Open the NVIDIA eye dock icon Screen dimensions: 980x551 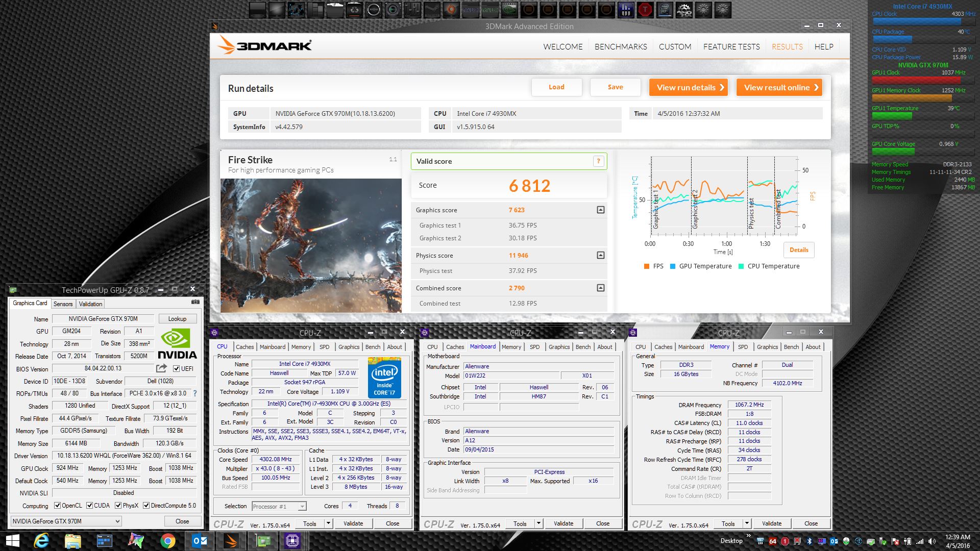point(509,9)
